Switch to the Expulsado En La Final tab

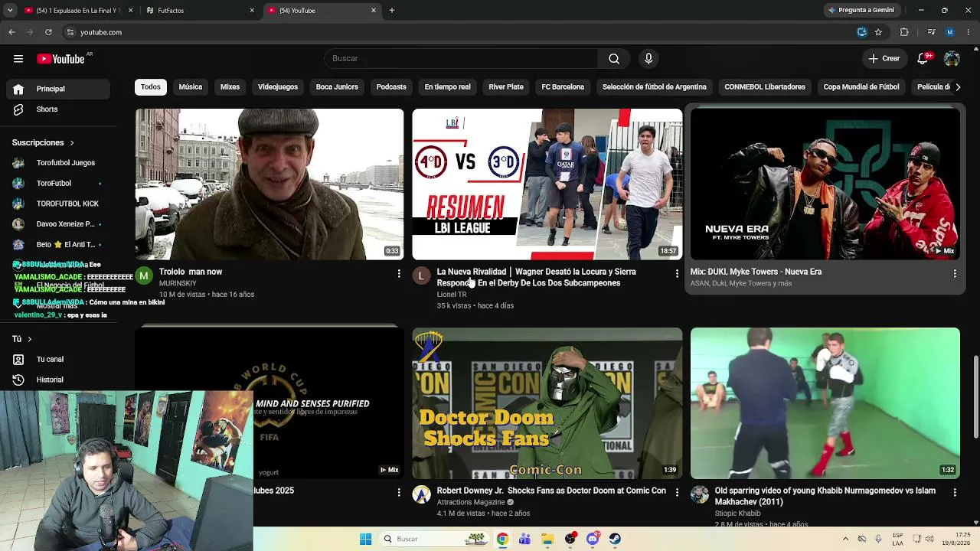pyautogui.click(x=78, y=11)
